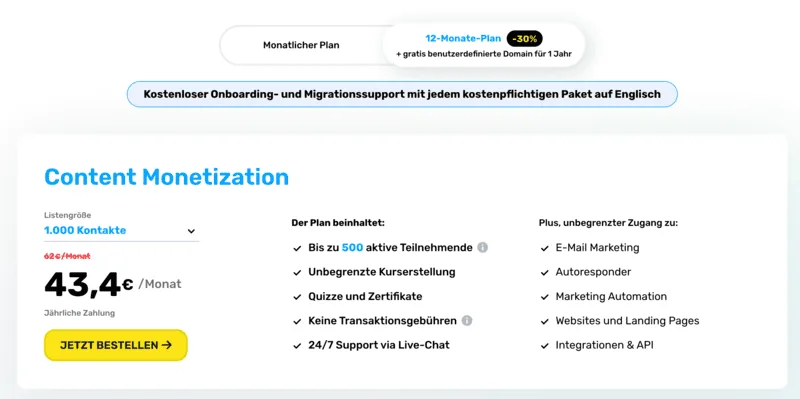Click the checkmark beside Keine Transaktionsgebühren
Image resolution: width=800 pixels, height=399 pixels.
coord(297,321)
